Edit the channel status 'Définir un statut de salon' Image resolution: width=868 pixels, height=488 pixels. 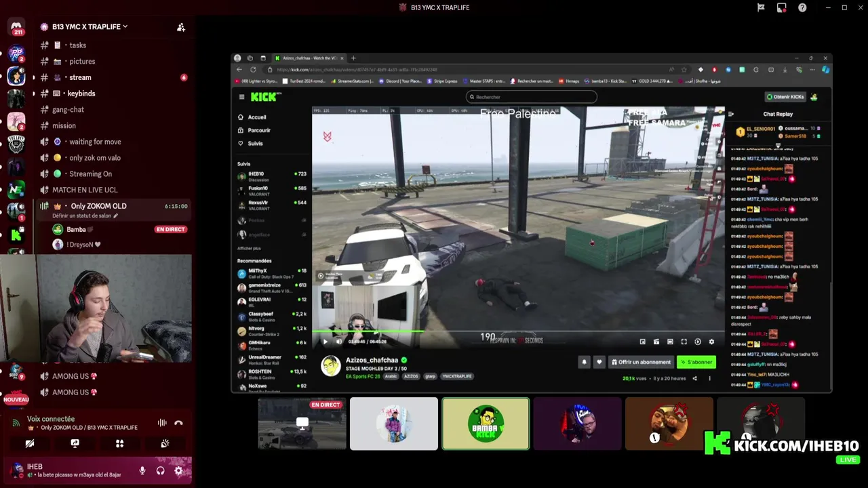(85, 216)
